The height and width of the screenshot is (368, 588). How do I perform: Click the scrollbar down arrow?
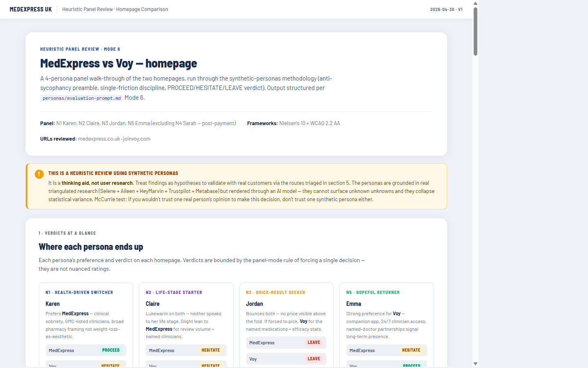pos(475,364)
